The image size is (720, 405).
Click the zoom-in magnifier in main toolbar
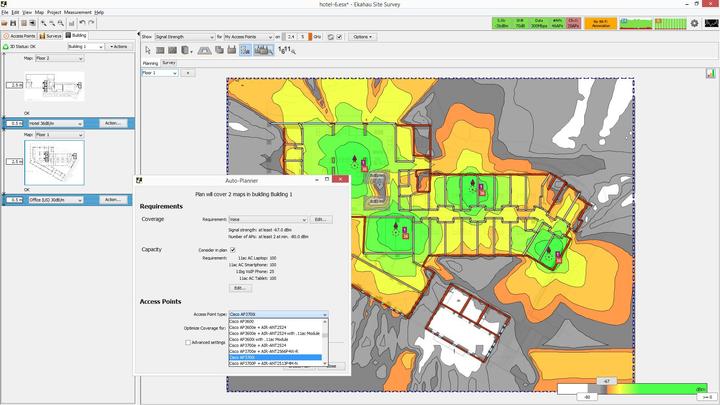(x=44, y=23)
